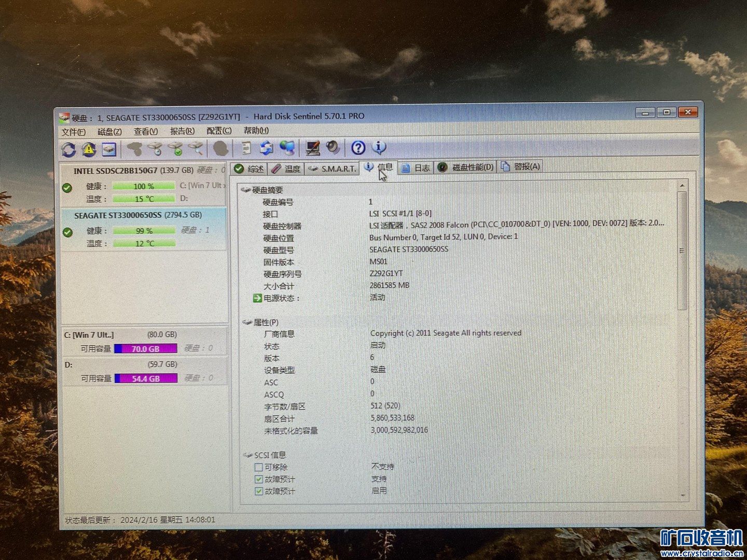Click the blue arrows sync toolbar icon
747x560 pixels.
tap(267, 148)
